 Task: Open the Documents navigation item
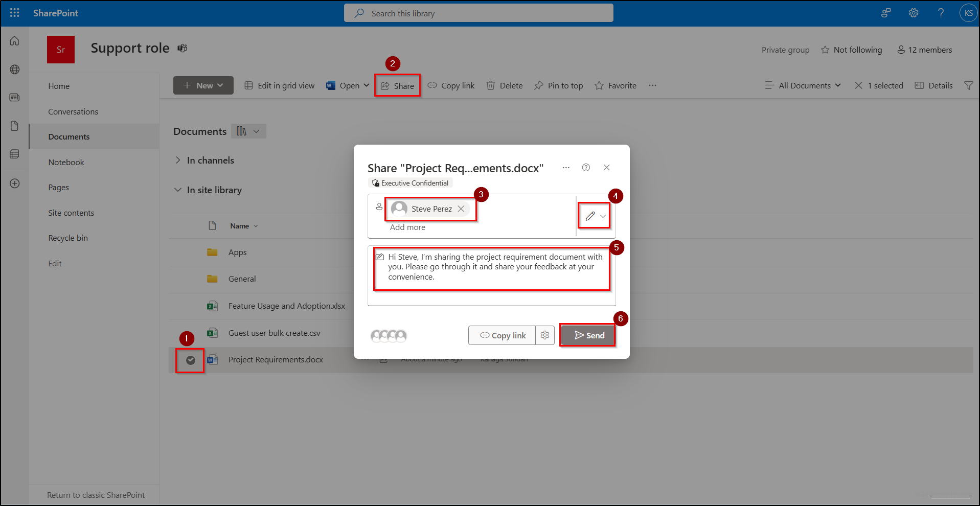[x=69, y=136]
